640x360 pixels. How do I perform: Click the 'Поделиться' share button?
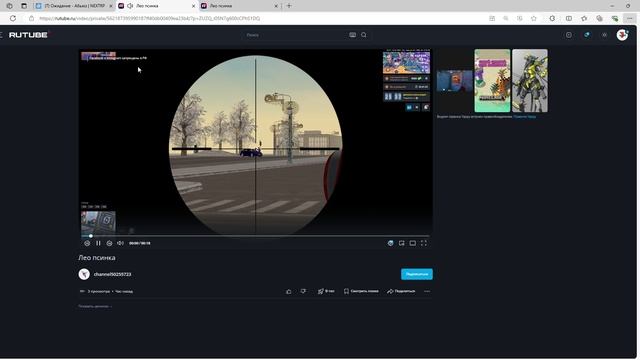pyautogui.click(x=401, y=291)
